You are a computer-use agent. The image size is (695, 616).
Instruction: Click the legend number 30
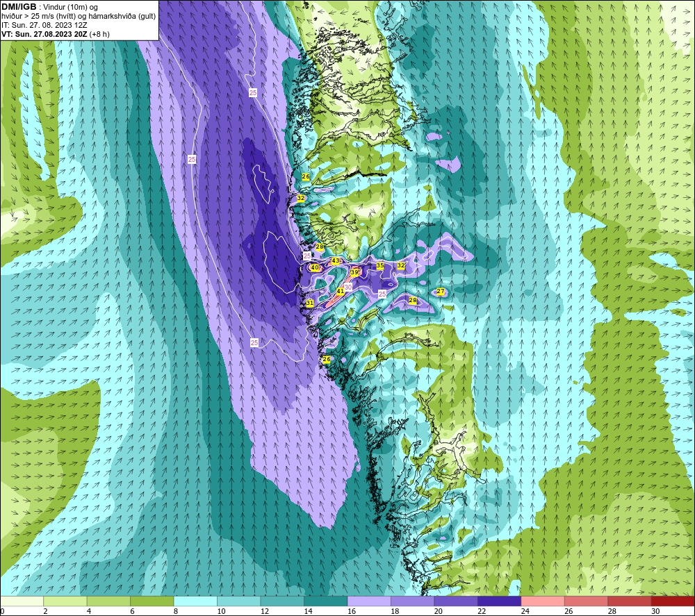(655, 611)
